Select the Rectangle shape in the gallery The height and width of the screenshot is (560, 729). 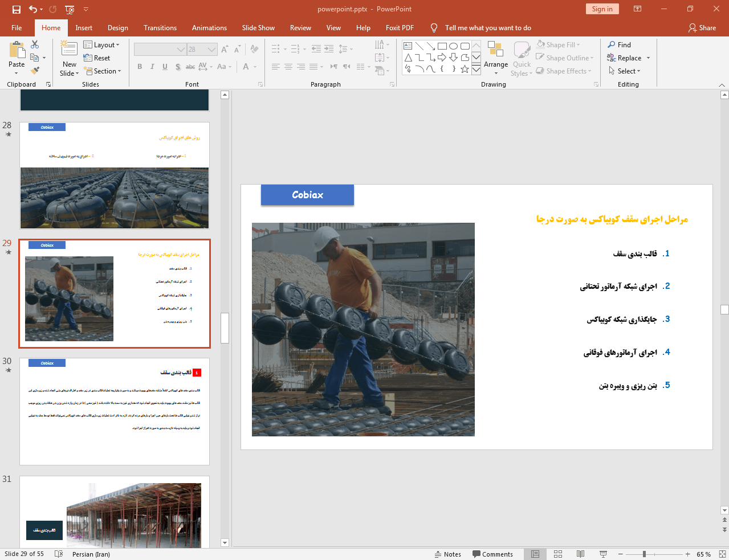click(442, 46)
